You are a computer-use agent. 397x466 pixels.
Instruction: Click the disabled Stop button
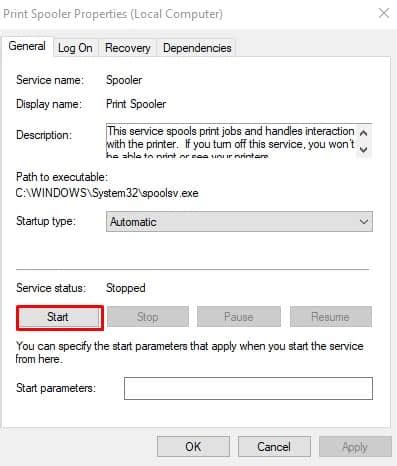pyautogui.click(x=148, y=317)
